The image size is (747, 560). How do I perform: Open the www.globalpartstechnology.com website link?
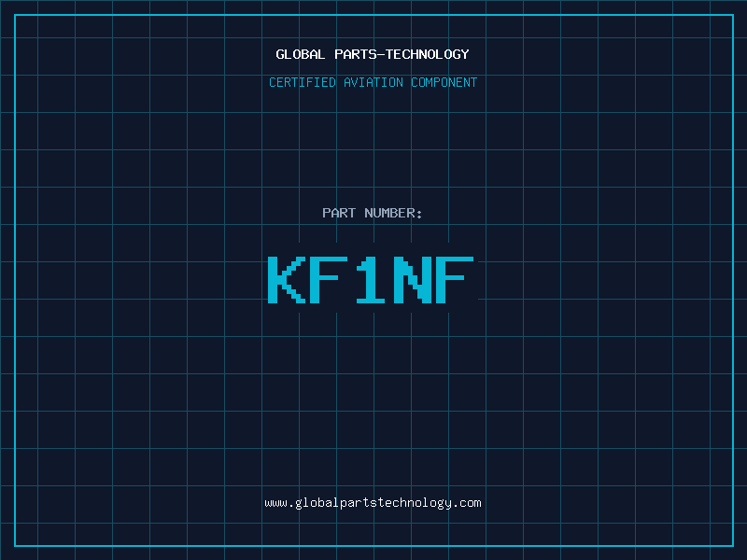tap(373, 503)
